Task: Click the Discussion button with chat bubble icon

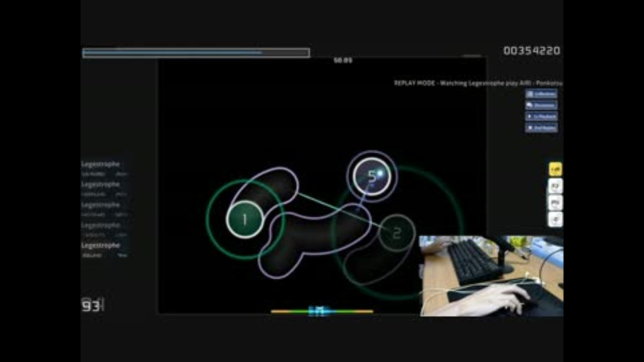Action: [x=541, y=105]
